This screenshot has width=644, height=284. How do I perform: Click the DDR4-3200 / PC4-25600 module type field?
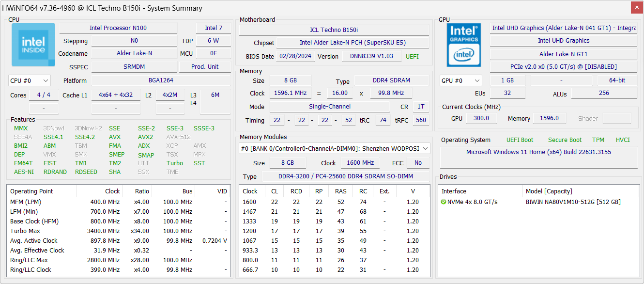click(x=345, y=177)
